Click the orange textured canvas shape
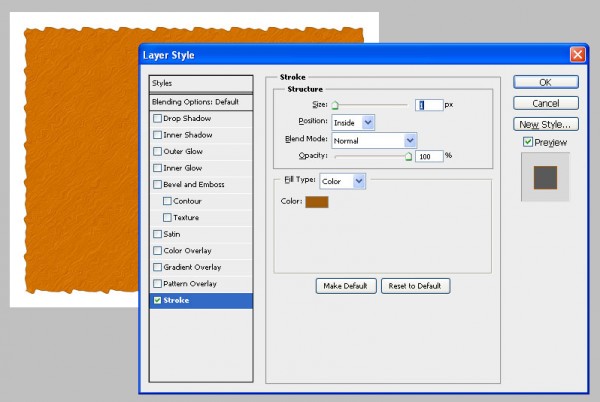 tap(82, 161)
